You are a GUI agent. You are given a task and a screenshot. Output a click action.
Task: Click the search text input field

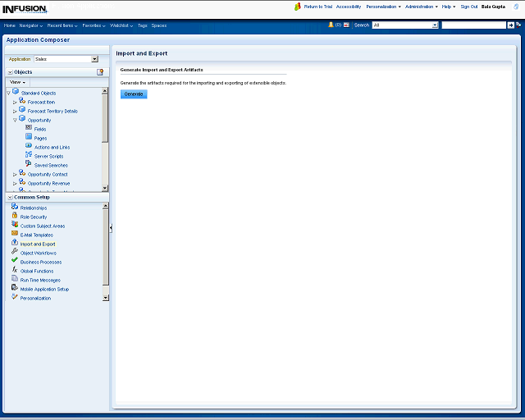click(473, 25)
